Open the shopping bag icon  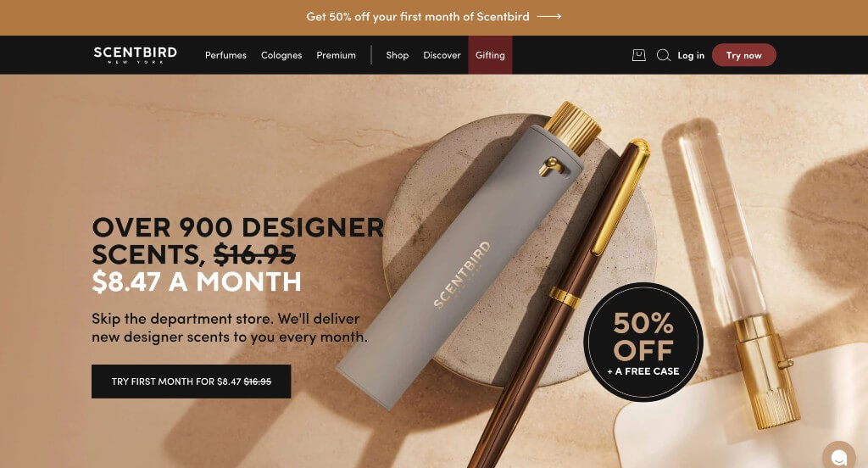pyautogui.click(x=639, y=55)
